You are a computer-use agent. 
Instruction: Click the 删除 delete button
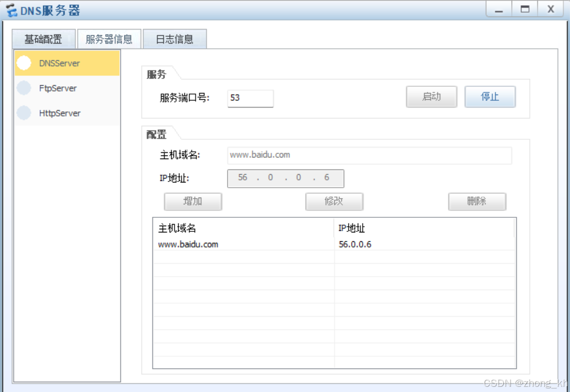click(477, 201)
